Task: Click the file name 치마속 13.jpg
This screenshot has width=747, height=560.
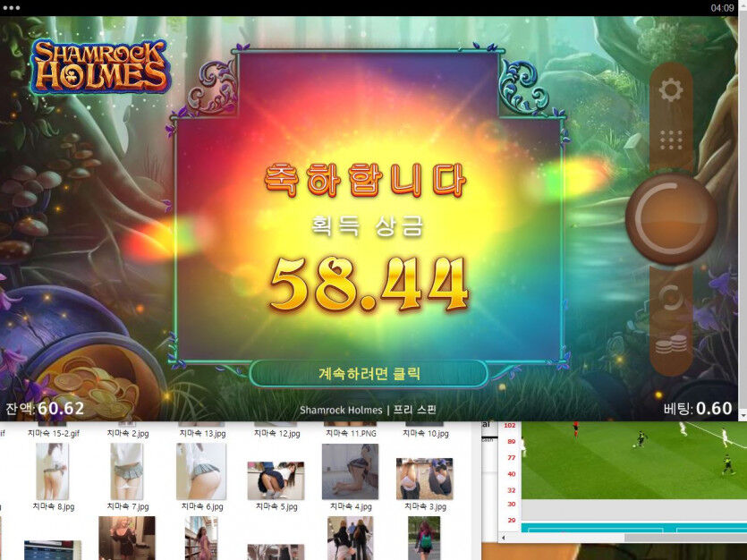Action: pos(202,433)
